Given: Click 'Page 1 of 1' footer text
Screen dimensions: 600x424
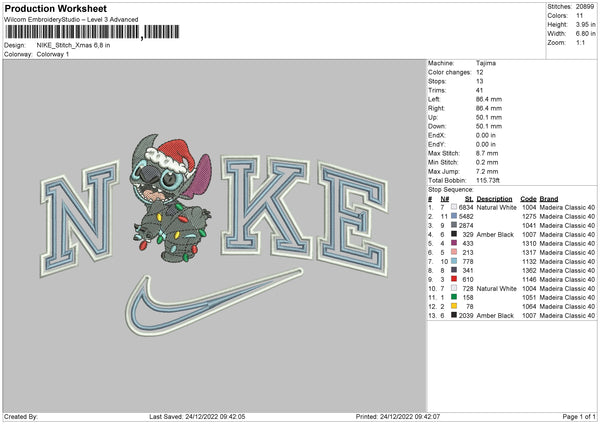Looking at the screenshot, I should [x=579, y=417].
